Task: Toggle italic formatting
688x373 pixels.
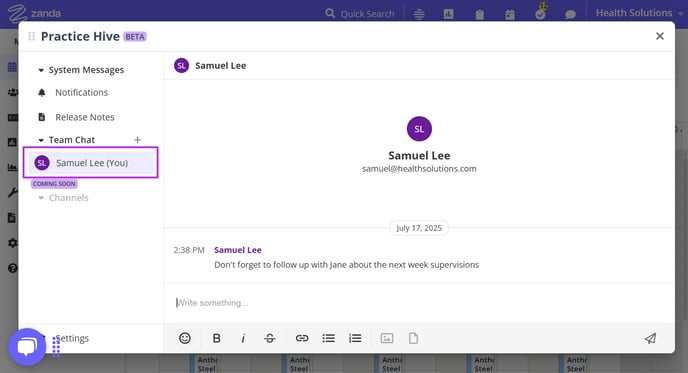Action: (x=243, y=338)
